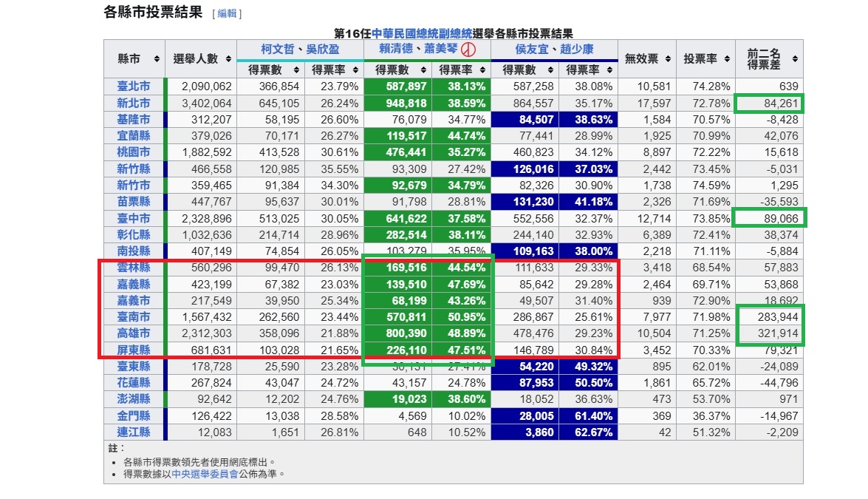Click sort arrows next to 選舉人數

click(x=229, y=58)
